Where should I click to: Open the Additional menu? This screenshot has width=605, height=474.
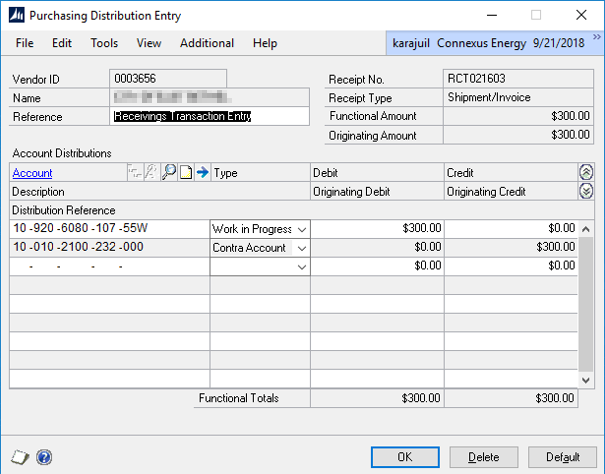207,43
